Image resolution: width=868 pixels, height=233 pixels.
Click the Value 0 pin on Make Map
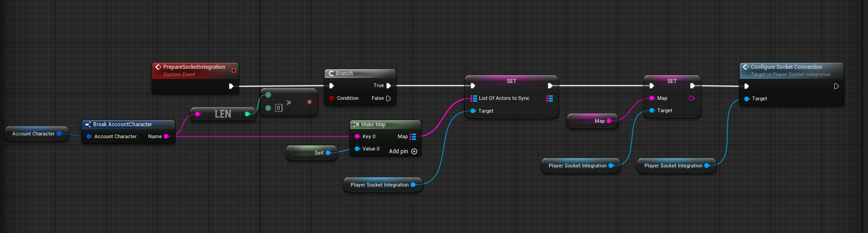358,149
